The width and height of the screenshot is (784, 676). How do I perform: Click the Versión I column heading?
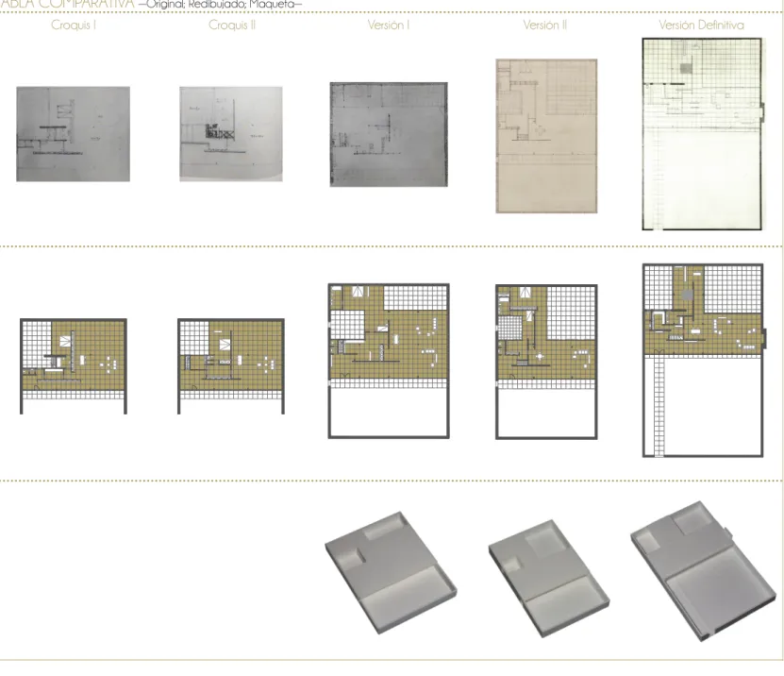(x=389, y=25)
